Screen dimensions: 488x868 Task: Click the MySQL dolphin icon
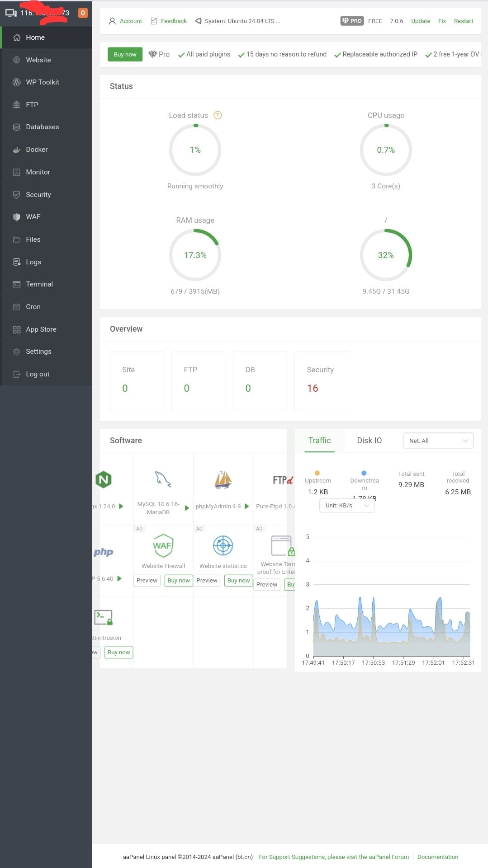(163, 479)
